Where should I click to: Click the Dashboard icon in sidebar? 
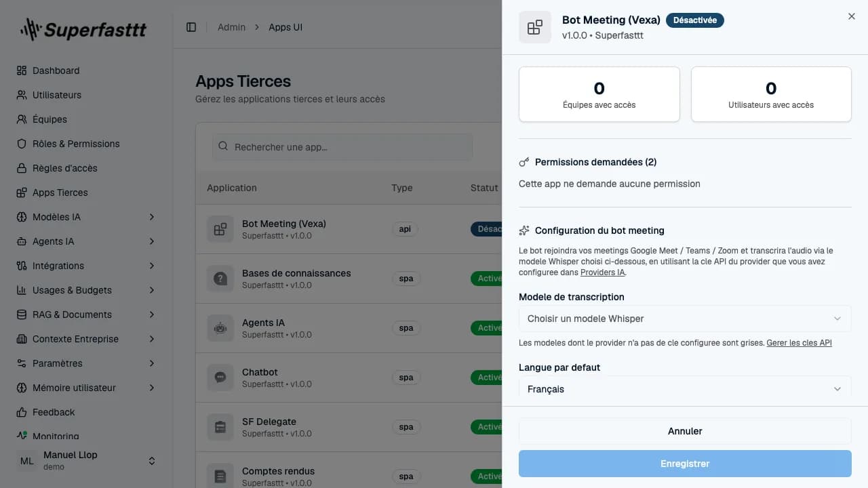[22, 70]
